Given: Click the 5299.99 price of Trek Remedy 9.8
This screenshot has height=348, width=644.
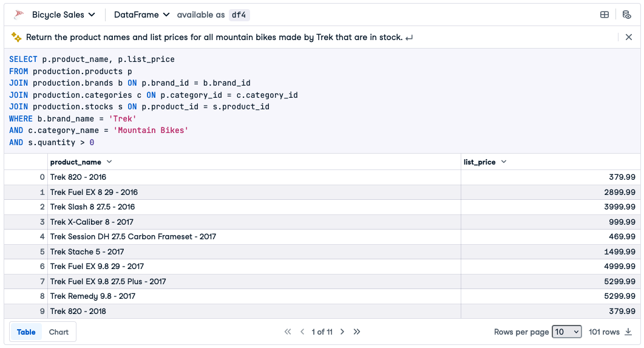Looking at the screenshot, I should tap(619, 296).
